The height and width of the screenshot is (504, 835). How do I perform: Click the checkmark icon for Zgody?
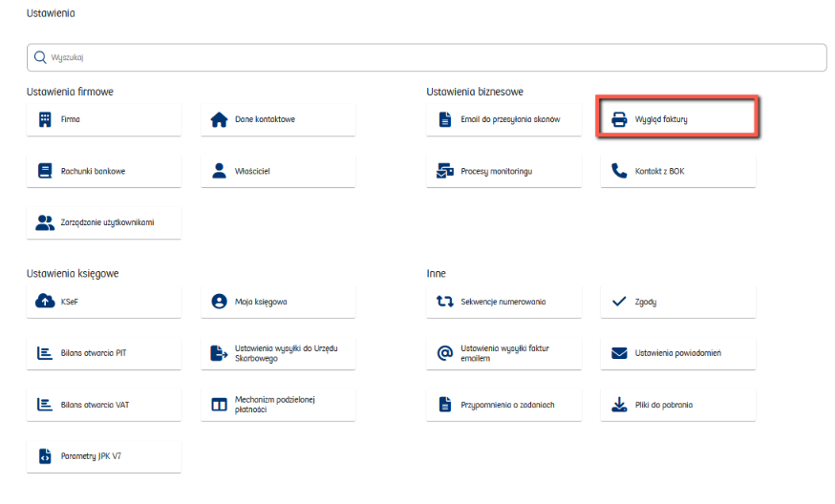coord(619,302)
